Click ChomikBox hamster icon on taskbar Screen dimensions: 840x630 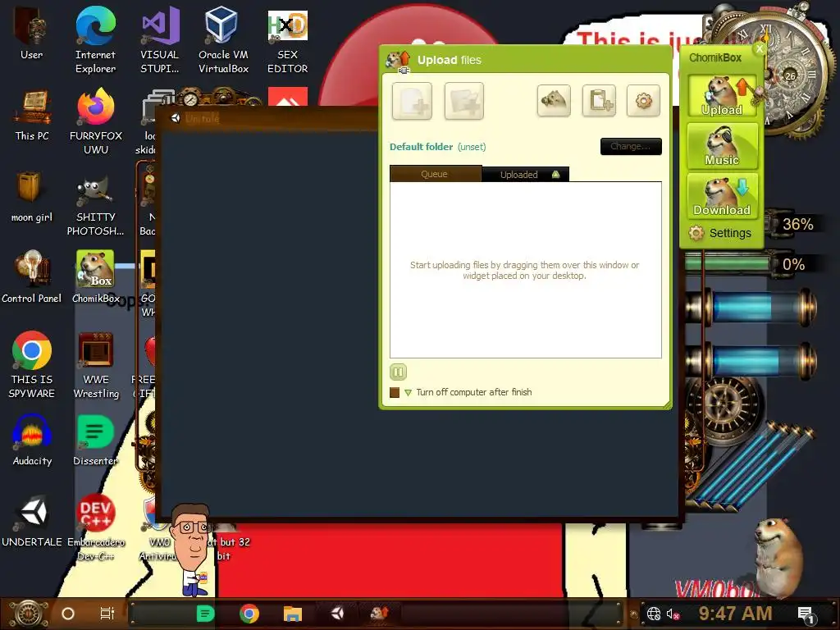pos(379,613)
